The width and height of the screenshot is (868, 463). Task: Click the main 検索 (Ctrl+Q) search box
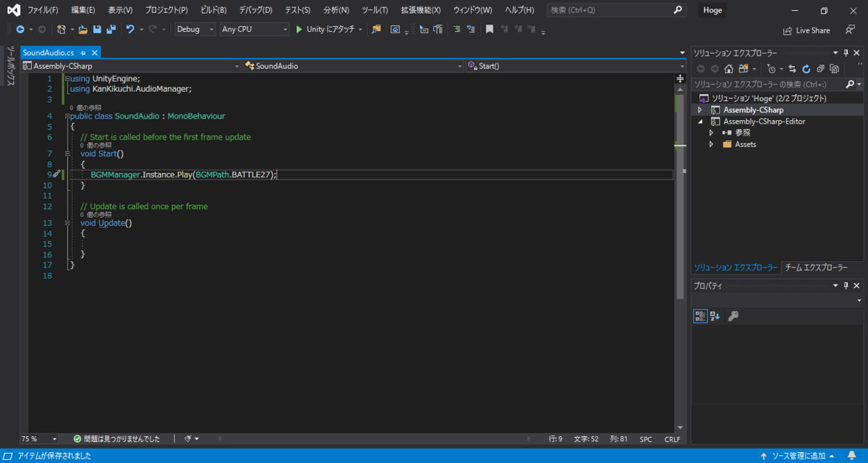616,10
